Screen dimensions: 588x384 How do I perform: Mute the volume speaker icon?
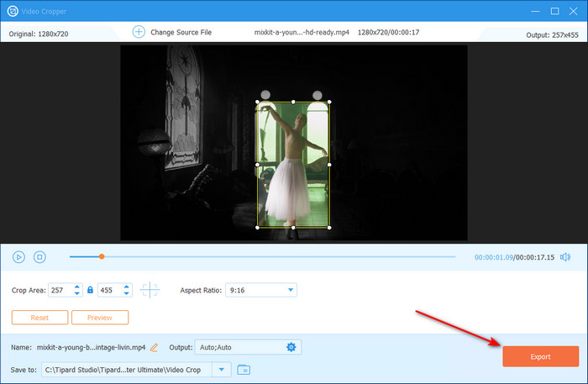[565, 257]
